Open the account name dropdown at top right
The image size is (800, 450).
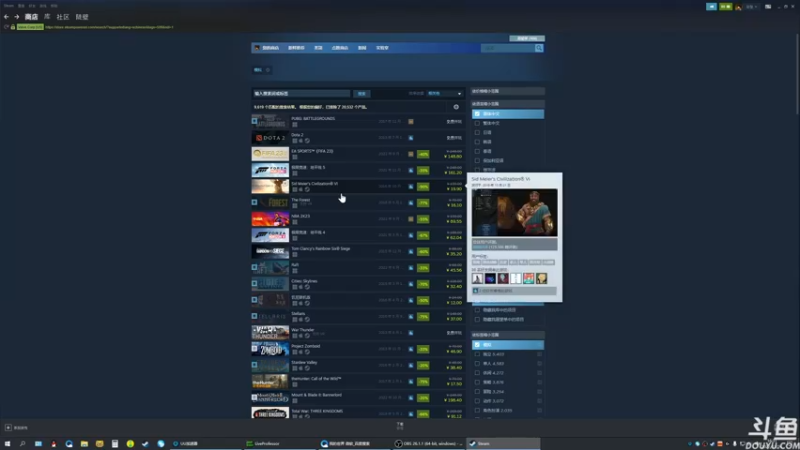(x=752, y=7)
